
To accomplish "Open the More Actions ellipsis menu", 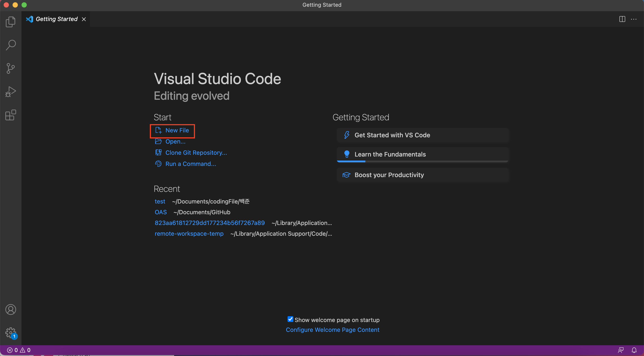I will point(634,19).
